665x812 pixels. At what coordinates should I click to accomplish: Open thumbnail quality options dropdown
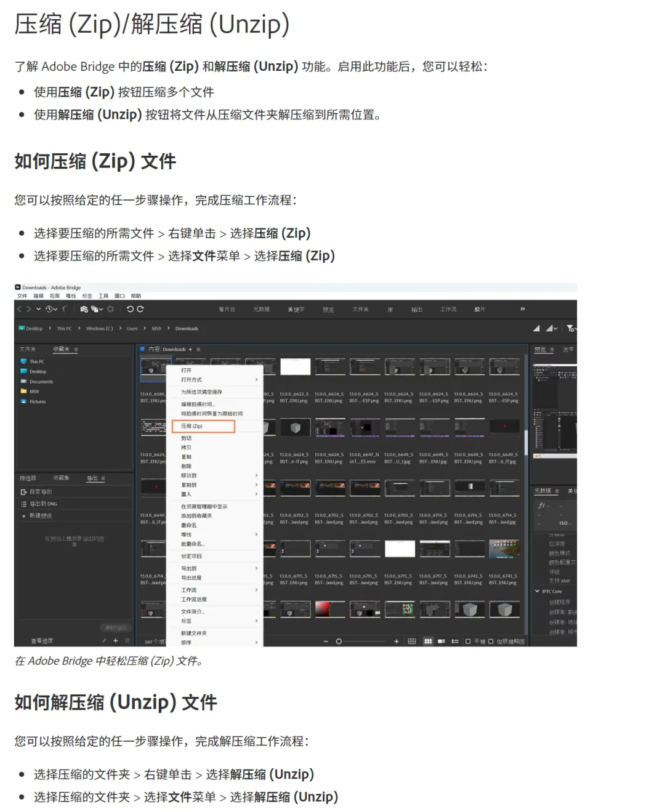[552, 329]
